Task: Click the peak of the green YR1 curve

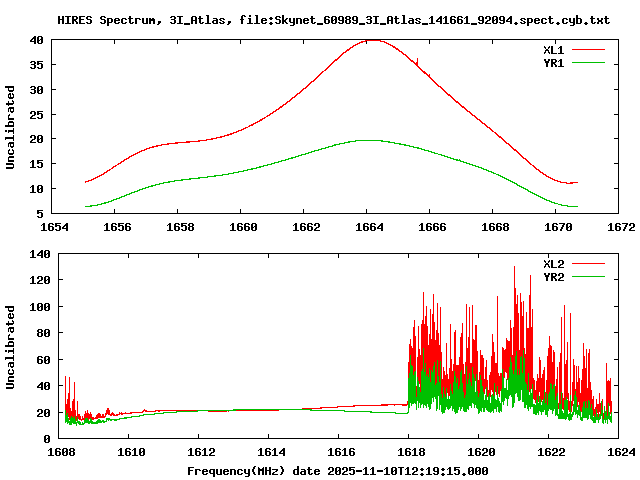Action: click(369, 140)
